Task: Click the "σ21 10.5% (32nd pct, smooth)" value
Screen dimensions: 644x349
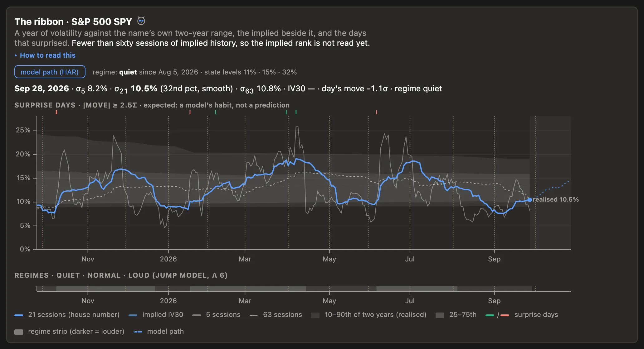Action: point(173,89)
